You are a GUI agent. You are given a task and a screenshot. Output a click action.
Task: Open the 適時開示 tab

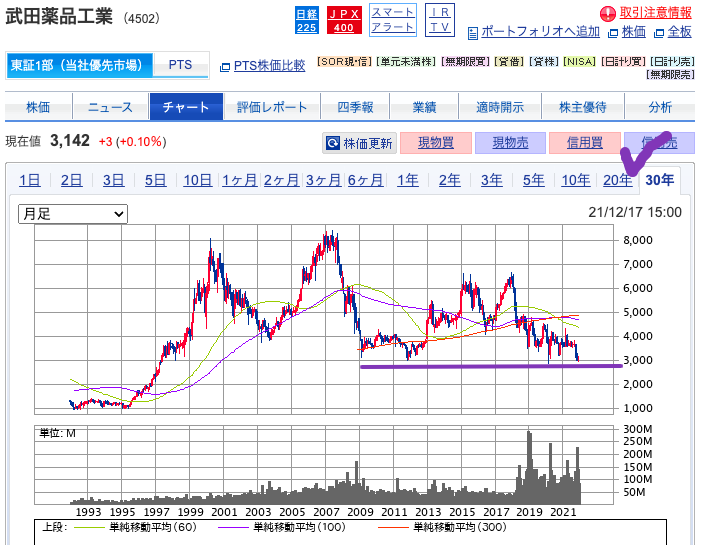pos(500,107)
